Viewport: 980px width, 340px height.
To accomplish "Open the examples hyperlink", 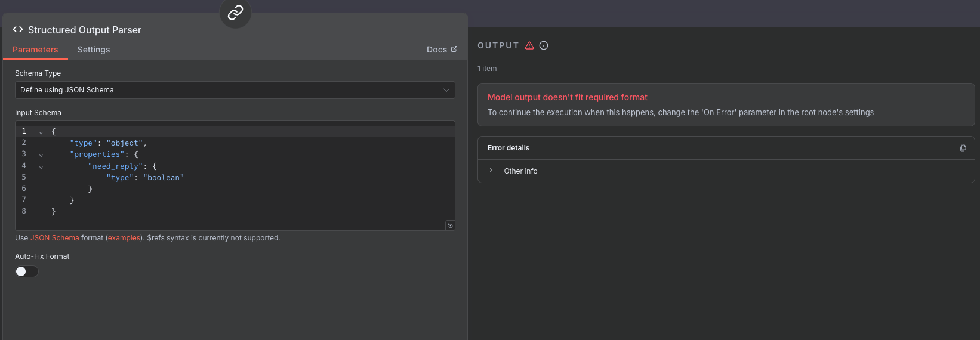I will (124, 238).
